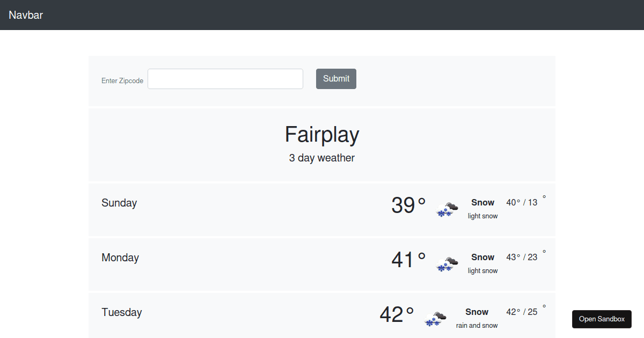Click the Tuesday rain and snow icon

pyautogui.click(x=434, y=318)
